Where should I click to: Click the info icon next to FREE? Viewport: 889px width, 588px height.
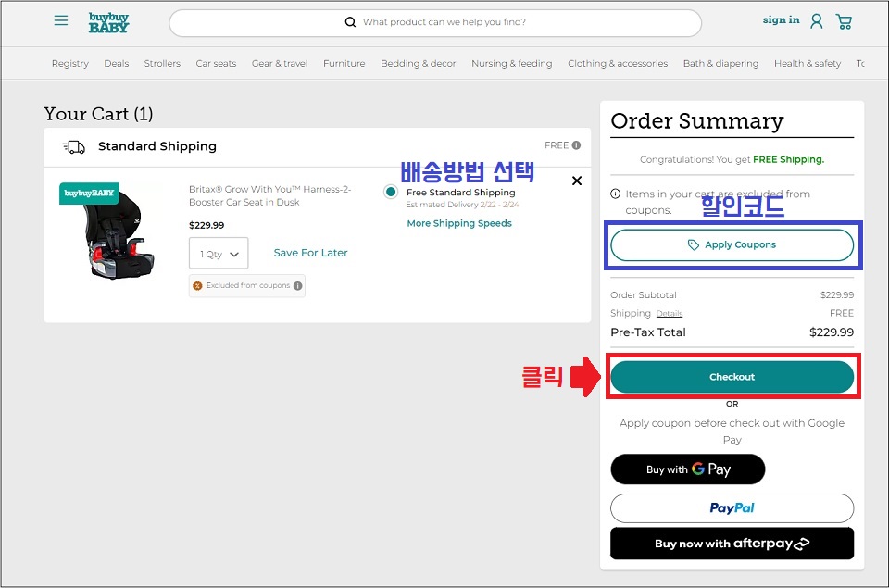click(576, 145)
